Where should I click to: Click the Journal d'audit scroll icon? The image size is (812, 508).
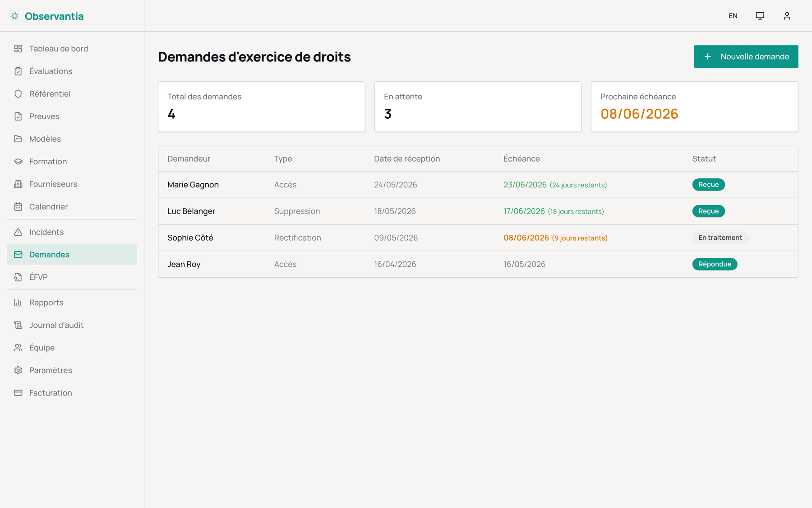click(x=18, y=325)
